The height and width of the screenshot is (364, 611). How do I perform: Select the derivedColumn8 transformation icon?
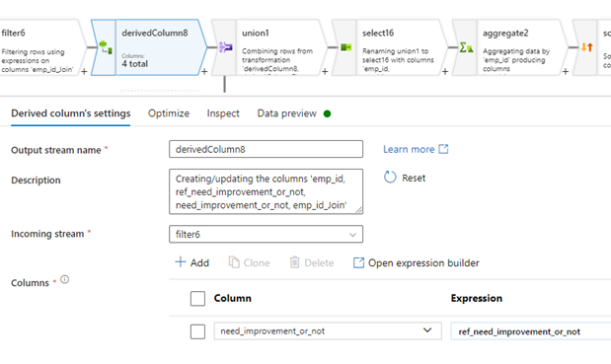click(106, 47)
